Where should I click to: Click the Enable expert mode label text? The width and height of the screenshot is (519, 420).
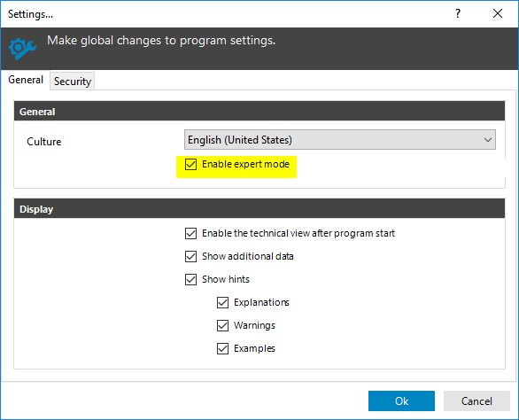(x=246, y=164)
